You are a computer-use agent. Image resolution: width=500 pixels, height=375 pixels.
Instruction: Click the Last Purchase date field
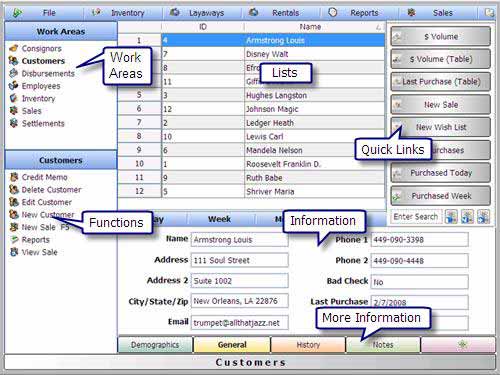coord(419,302)
